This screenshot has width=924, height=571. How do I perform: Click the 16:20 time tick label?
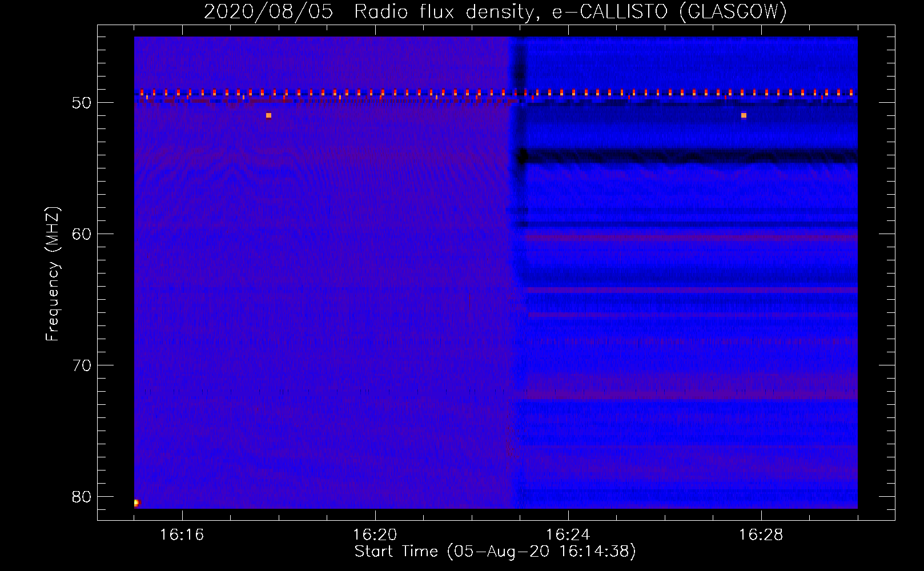(375, 534)
